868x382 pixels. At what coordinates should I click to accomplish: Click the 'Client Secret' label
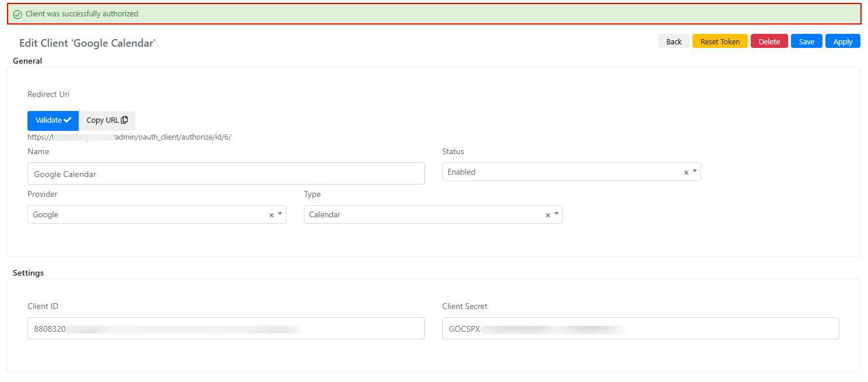point(465,306)
